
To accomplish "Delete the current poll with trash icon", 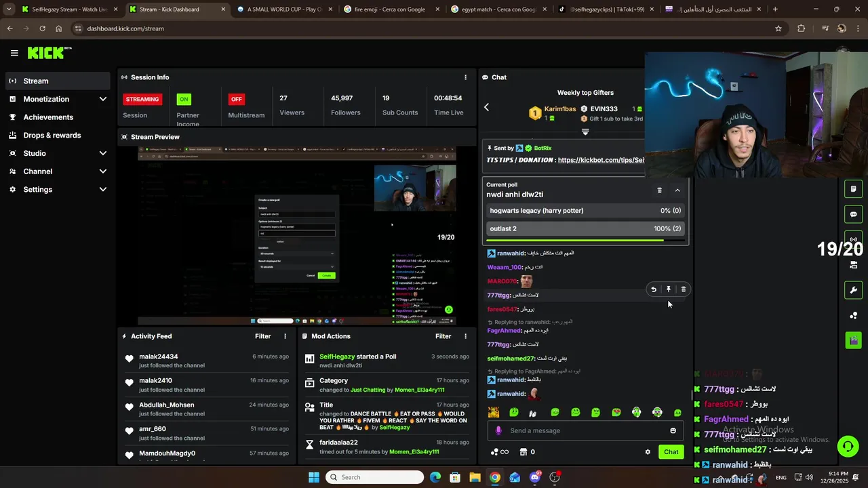I will tap(659, 190).
